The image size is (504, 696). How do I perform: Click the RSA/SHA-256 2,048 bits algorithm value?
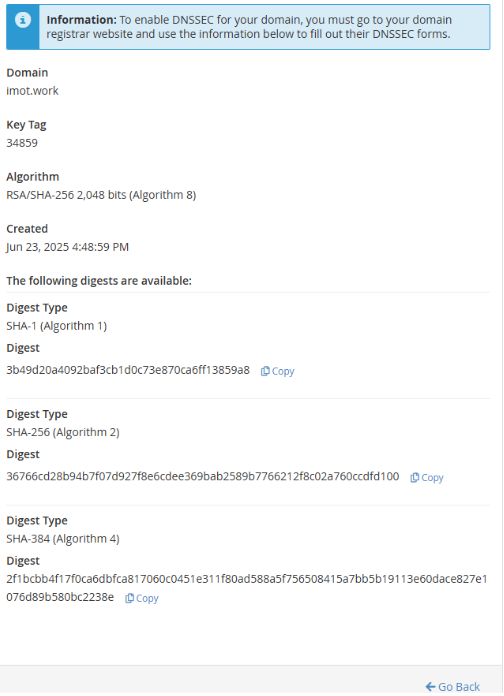pos(101,195)
